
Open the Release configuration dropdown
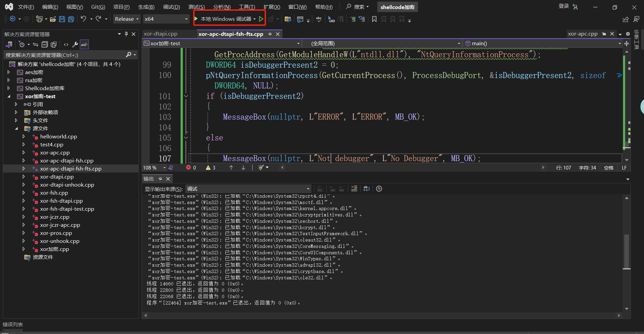pyautogui.click(x=127, y=19)
